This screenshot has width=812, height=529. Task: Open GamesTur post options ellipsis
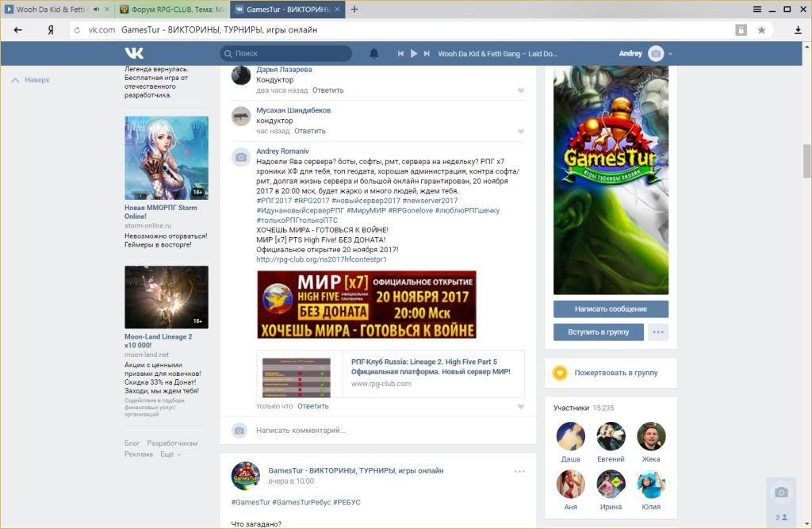[x=519, y=471]
